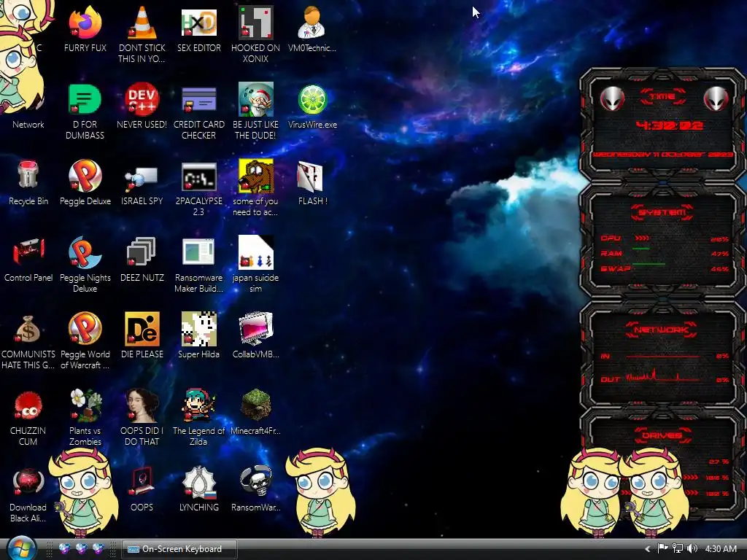
Task: Launch the HxD hex editor shortcut
Action: (198, 23)
